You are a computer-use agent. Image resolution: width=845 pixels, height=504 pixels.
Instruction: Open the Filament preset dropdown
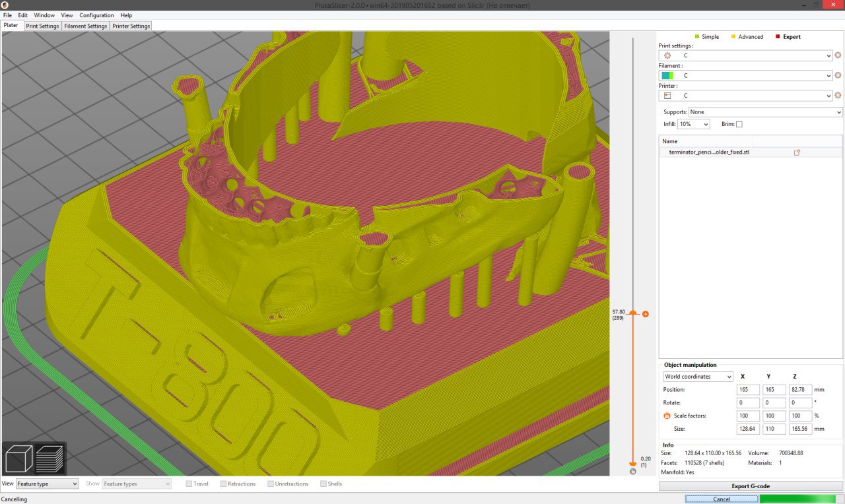pos(746,76)
